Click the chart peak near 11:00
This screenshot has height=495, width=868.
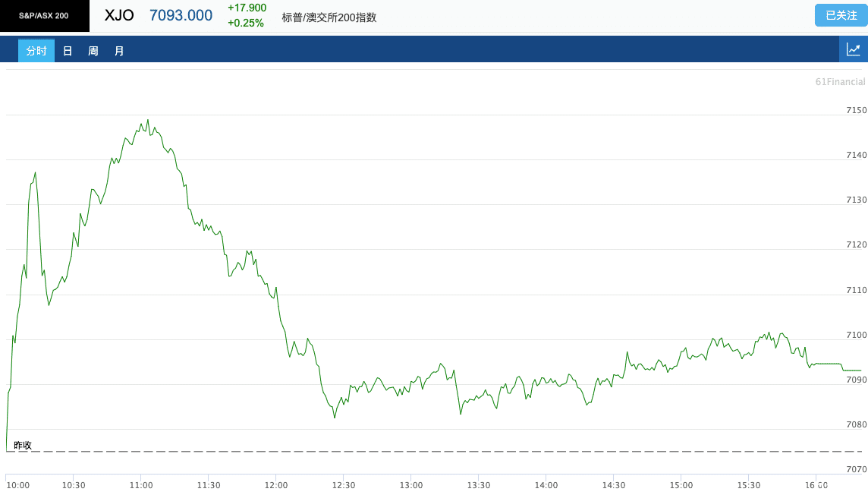tap(147, 121)
